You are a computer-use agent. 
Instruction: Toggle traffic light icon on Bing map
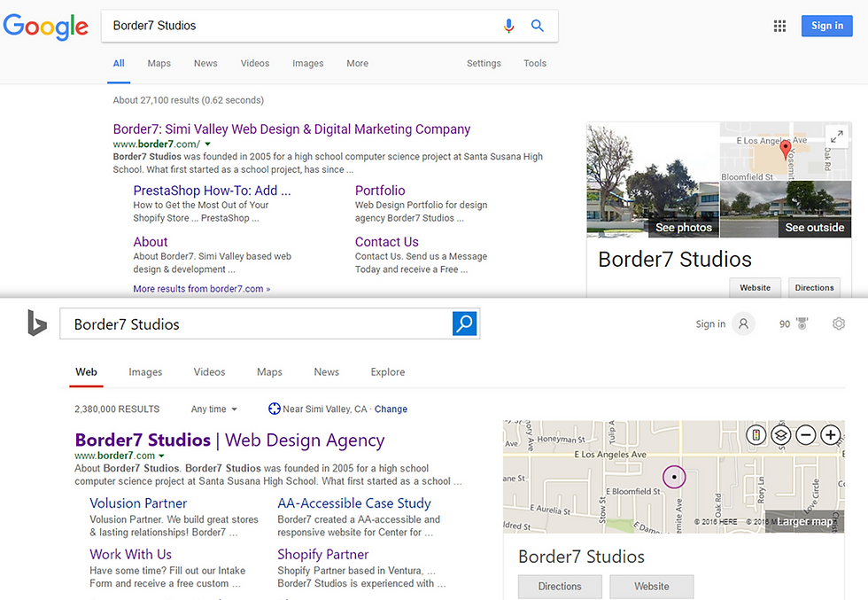coord(756,435)
